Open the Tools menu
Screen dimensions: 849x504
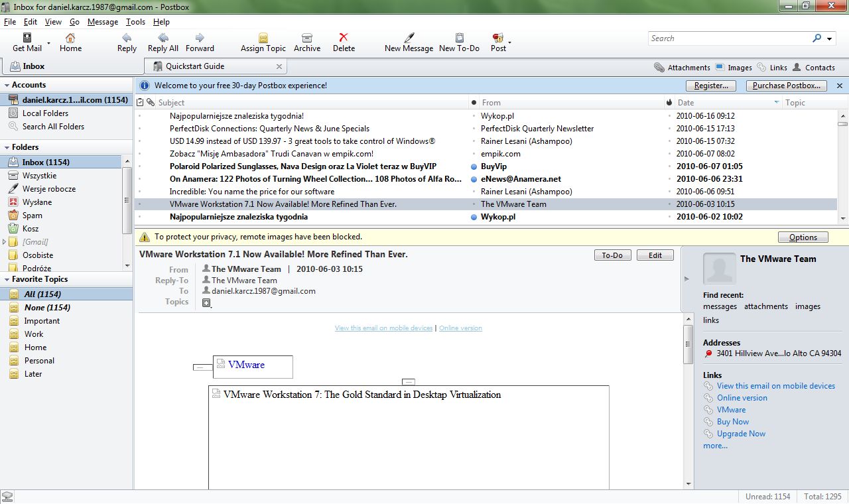135,22
